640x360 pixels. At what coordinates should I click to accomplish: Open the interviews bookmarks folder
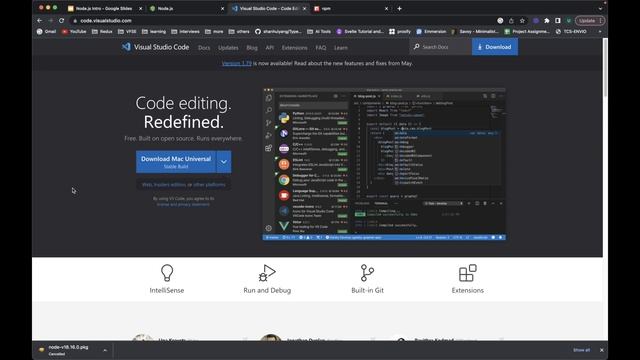(x=185, y=31)
